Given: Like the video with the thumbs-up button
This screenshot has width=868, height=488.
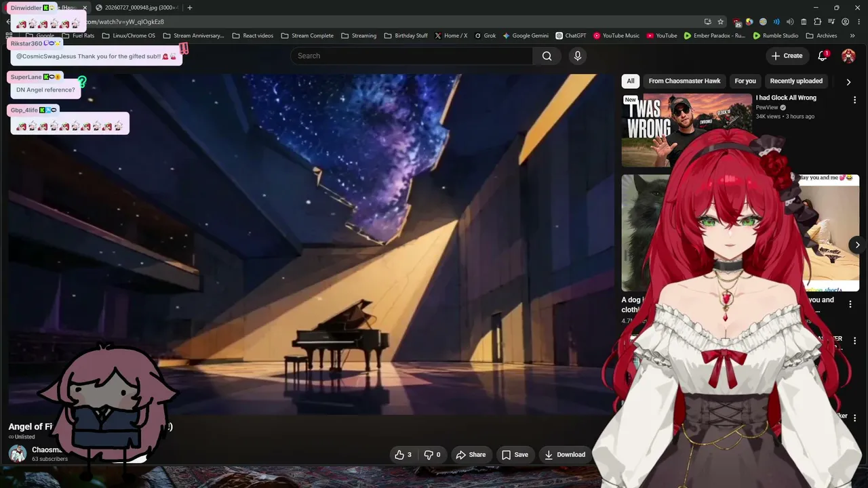Looking at the screenshot, I should 403,455.
